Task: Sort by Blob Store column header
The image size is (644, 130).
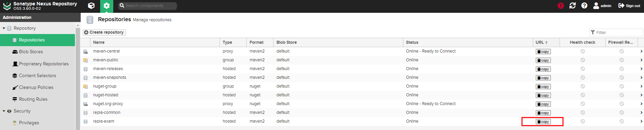Action: click(x=338, y=42)
